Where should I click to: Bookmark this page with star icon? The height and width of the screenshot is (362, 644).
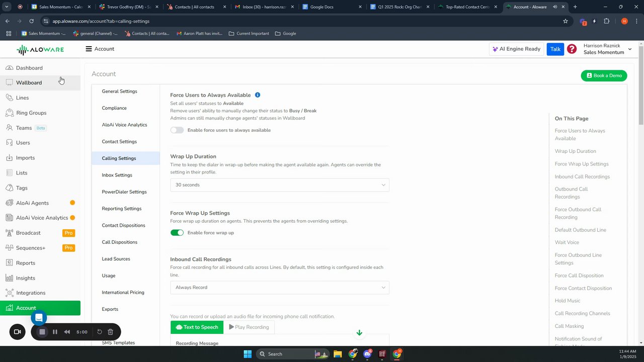click(566, 21)
